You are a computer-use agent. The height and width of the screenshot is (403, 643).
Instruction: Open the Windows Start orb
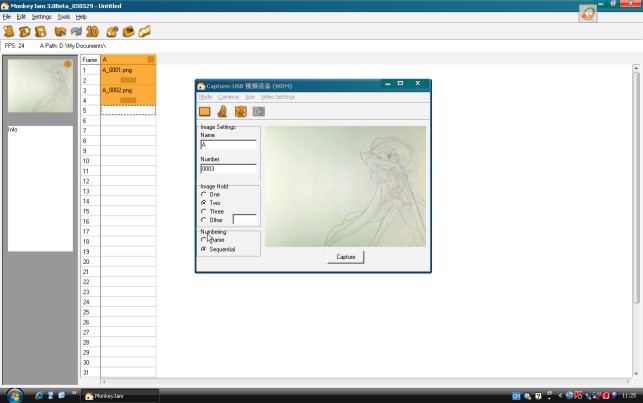tap(15, 396)
